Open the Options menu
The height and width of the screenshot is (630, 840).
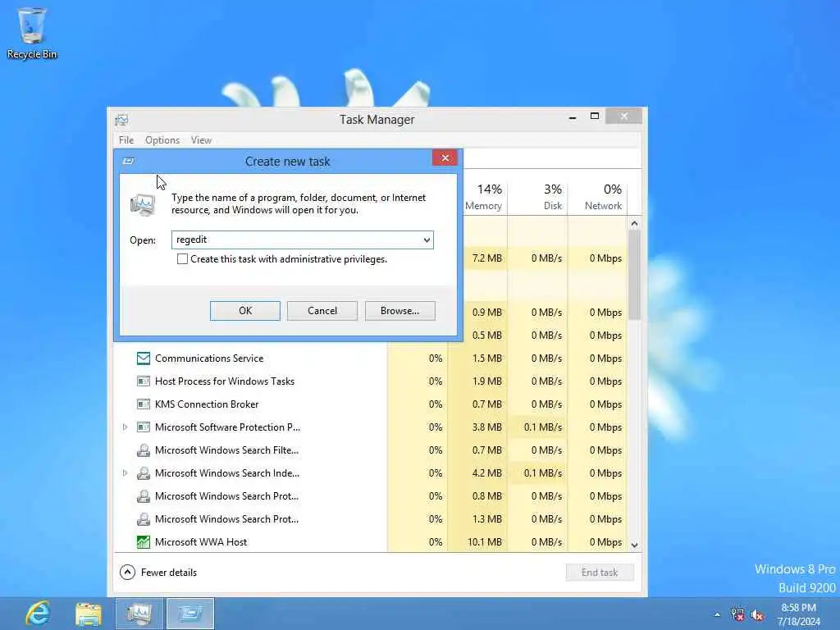(x=162, y=140)
